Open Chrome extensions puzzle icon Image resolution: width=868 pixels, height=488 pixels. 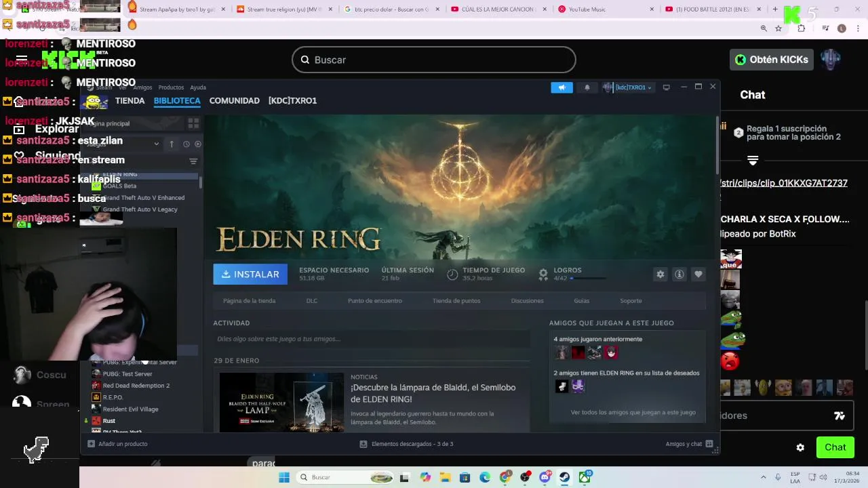802,28
